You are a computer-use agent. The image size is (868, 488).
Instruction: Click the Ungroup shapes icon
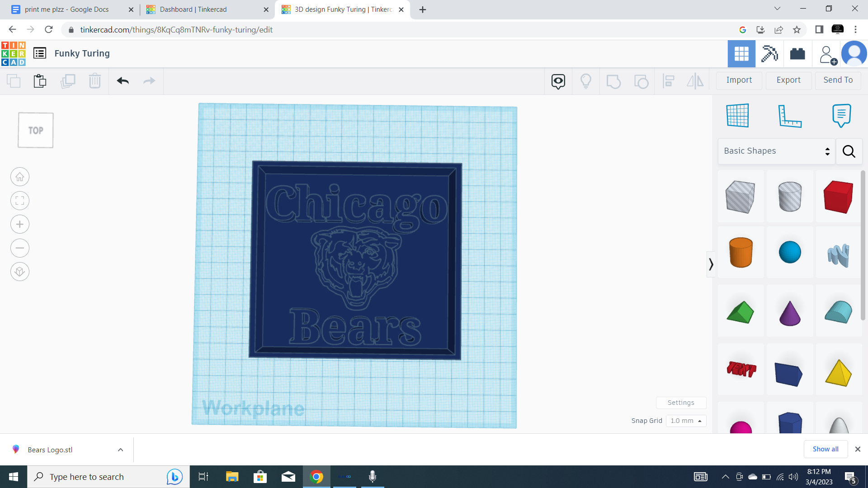(641, 81)
